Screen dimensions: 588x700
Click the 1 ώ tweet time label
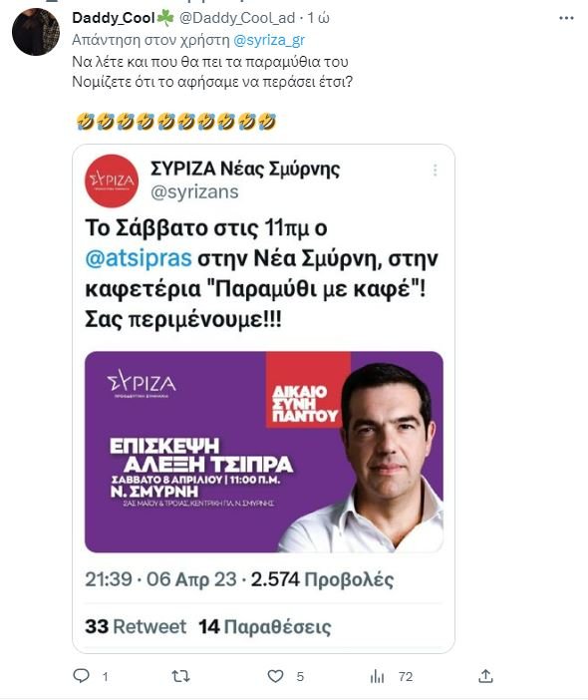click(319, 18)
